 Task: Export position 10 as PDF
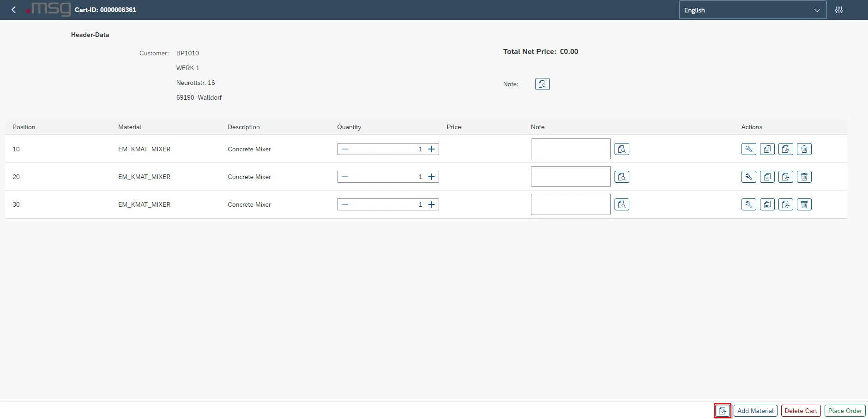(x=785, y=149)
